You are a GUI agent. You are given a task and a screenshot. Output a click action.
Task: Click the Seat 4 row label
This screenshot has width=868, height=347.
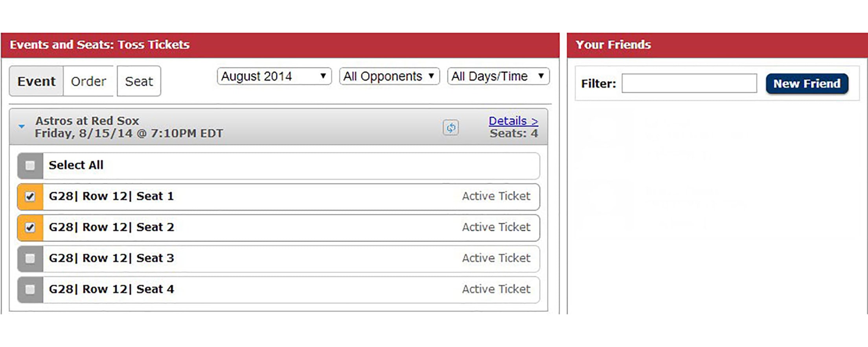111,289
